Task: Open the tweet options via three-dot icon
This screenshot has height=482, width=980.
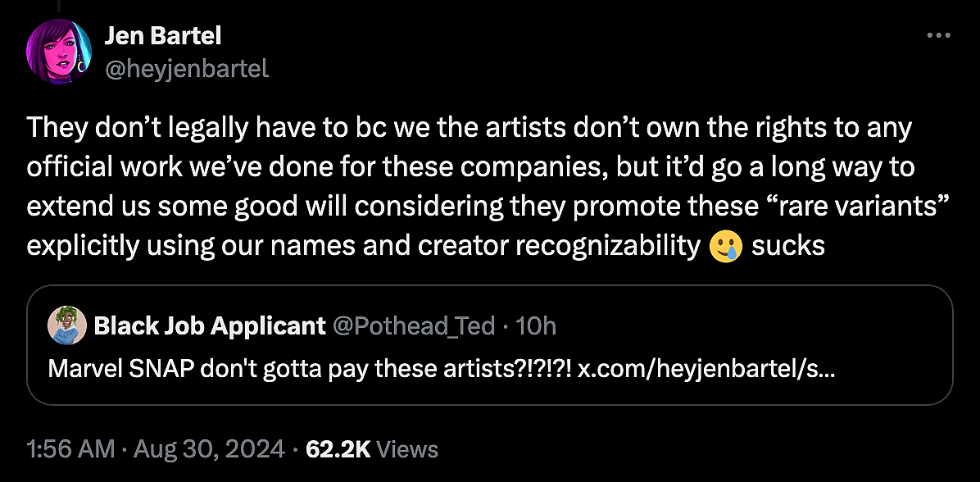Action: pyautogui.click(x=939, y=34)
